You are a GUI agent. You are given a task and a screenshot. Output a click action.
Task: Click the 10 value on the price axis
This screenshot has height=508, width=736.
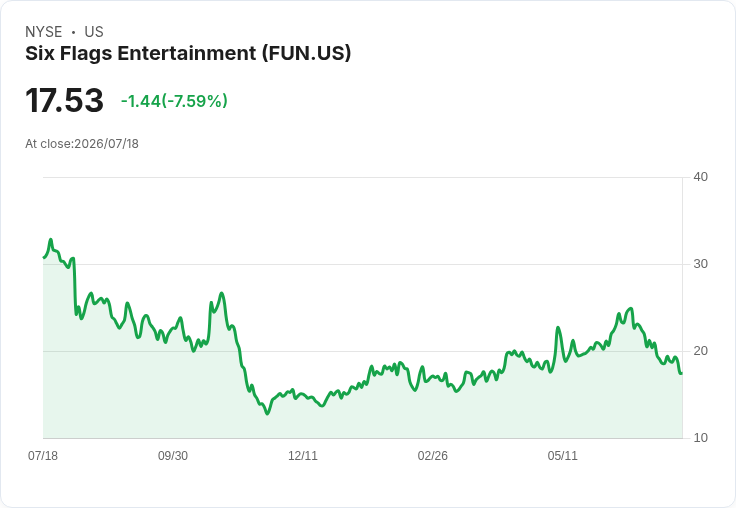coord(700,438)
